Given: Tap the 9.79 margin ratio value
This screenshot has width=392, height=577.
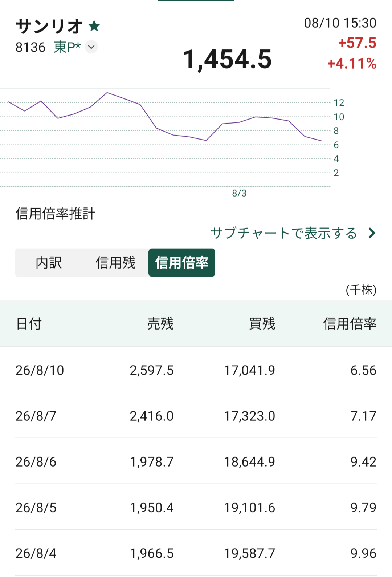Looking at the screenshot, I should tap(363, 508).
